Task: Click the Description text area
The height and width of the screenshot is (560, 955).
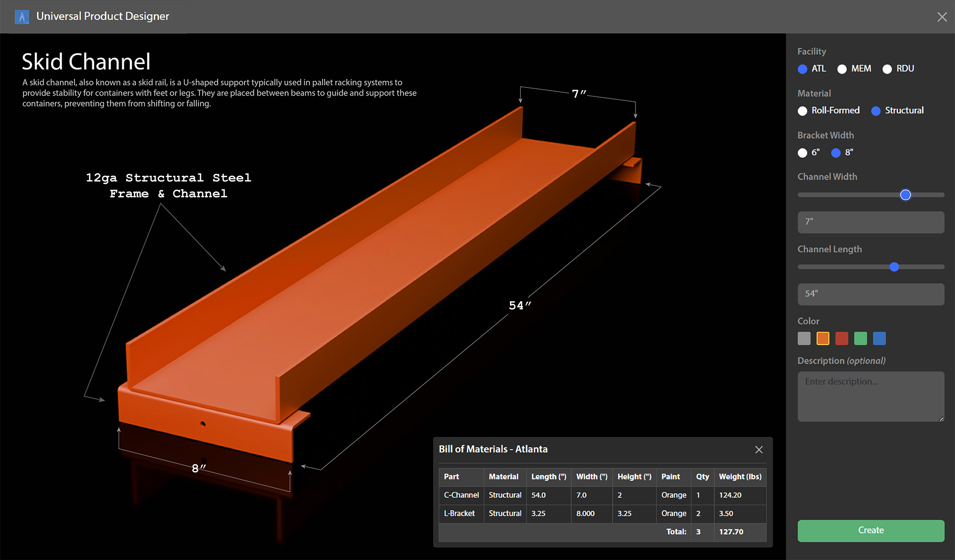Action: 870,396
